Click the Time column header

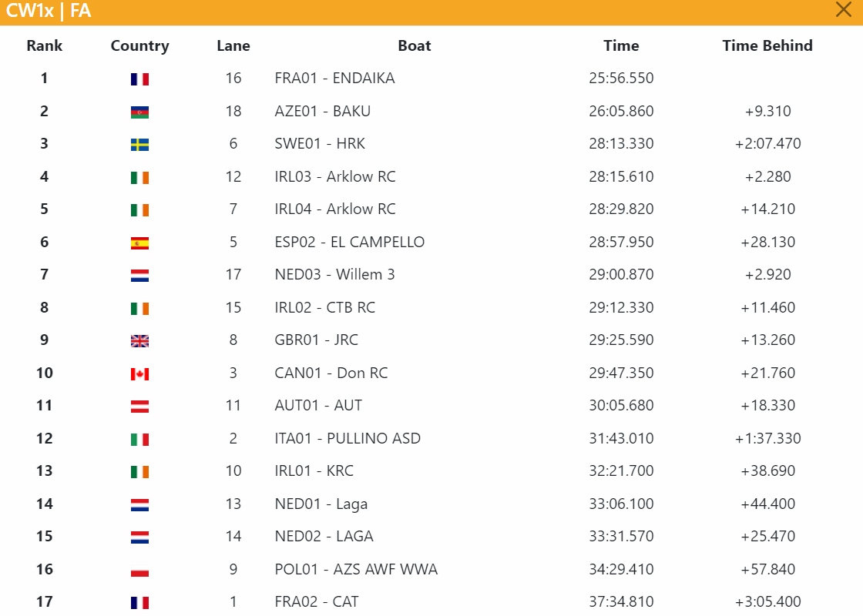[621, 45]
